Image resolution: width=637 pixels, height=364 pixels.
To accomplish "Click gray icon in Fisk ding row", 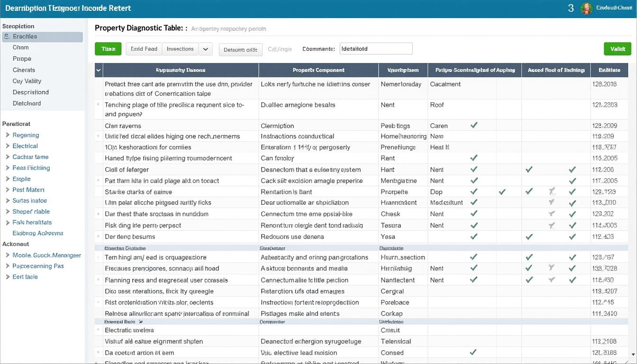I will point(551,225).
